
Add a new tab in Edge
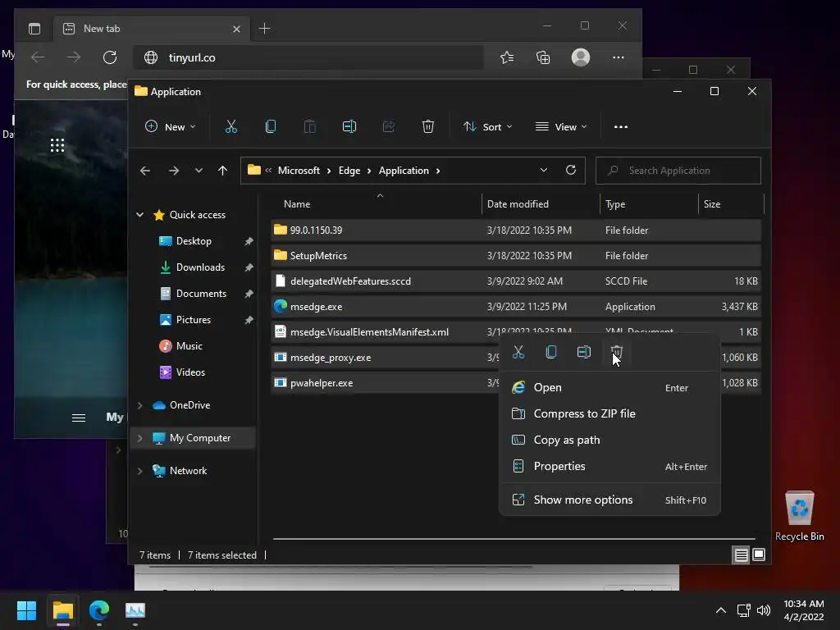[264, 29]
